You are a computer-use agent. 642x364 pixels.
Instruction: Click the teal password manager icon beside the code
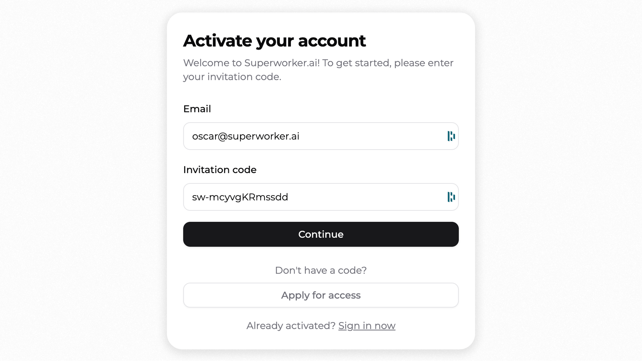451,197
